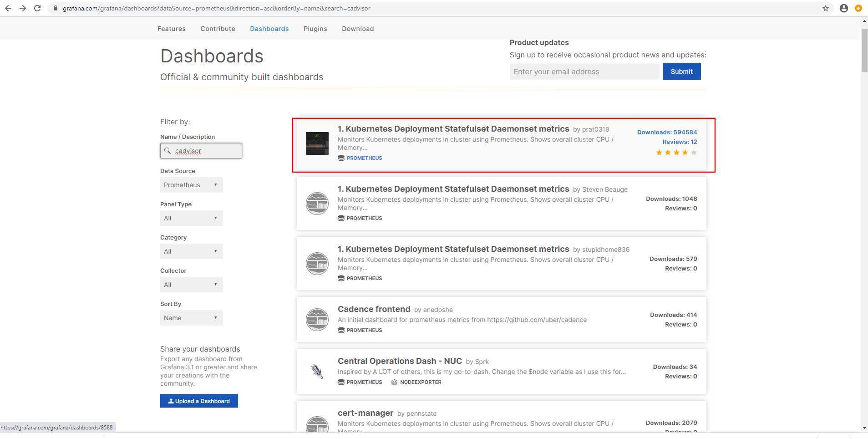
Task: Click the Prometheus database icon in the Cadence frontend card
Action: point(341,330)
